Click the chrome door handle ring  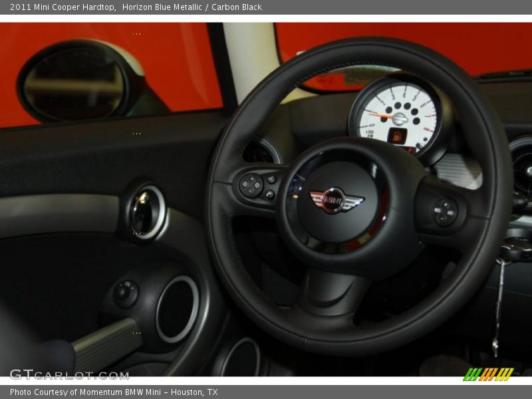pyautogui.click(x=147, y=213)
